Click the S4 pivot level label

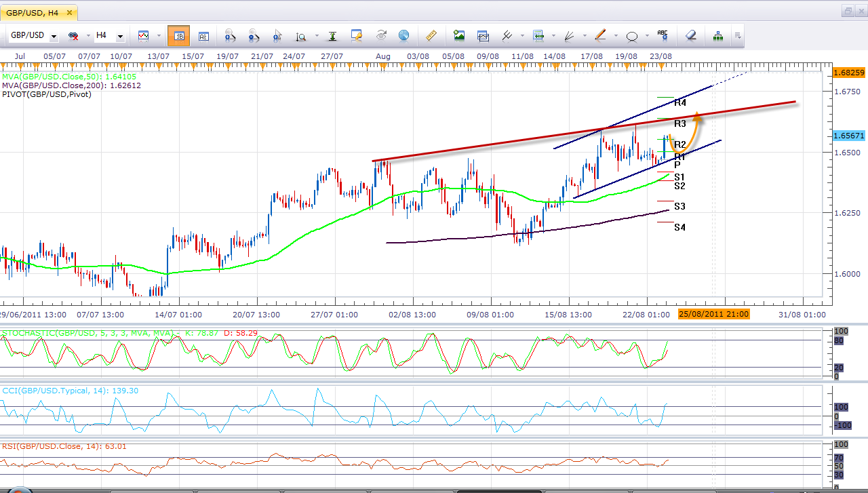679,228
